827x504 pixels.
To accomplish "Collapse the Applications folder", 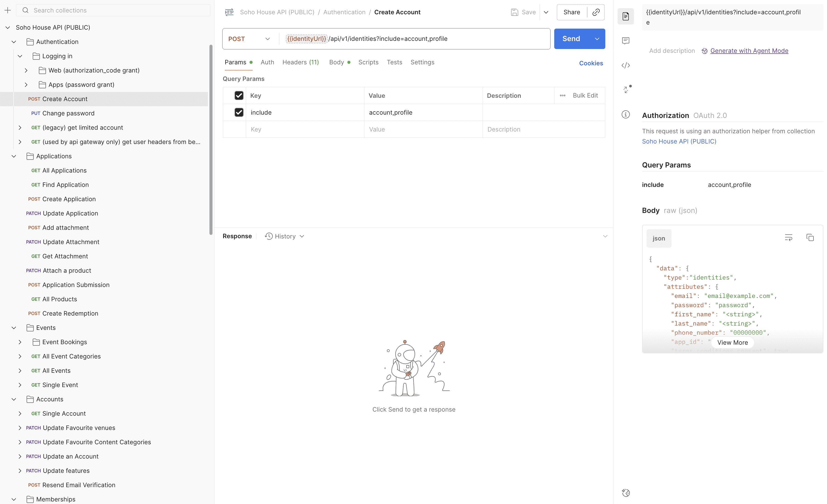I will 14,156.
